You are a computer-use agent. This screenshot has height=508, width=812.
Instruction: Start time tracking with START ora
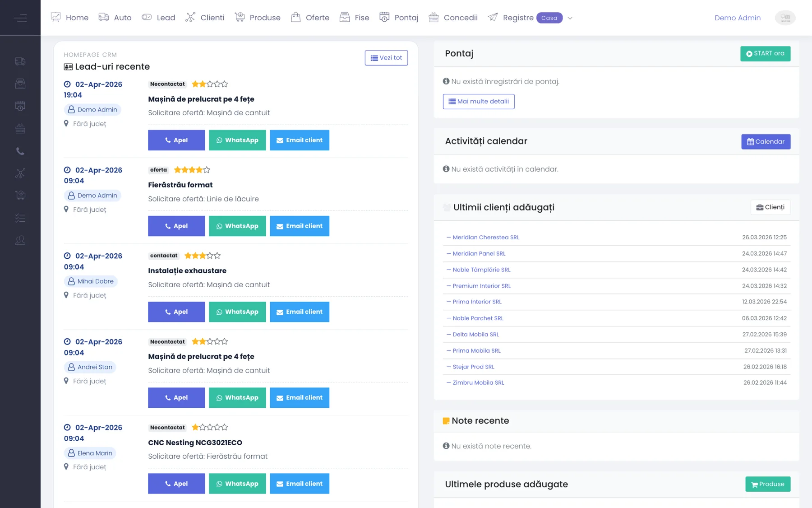point(765,53)
